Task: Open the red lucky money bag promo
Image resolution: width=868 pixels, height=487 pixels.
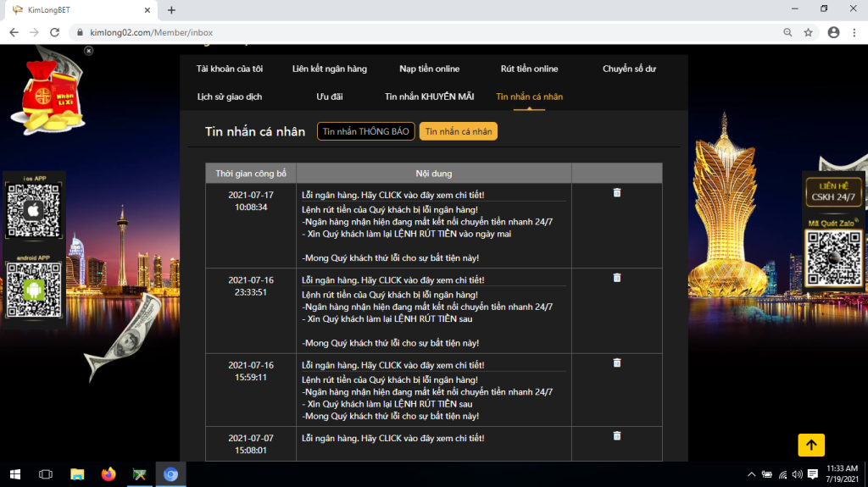Action: click(49, 95)
